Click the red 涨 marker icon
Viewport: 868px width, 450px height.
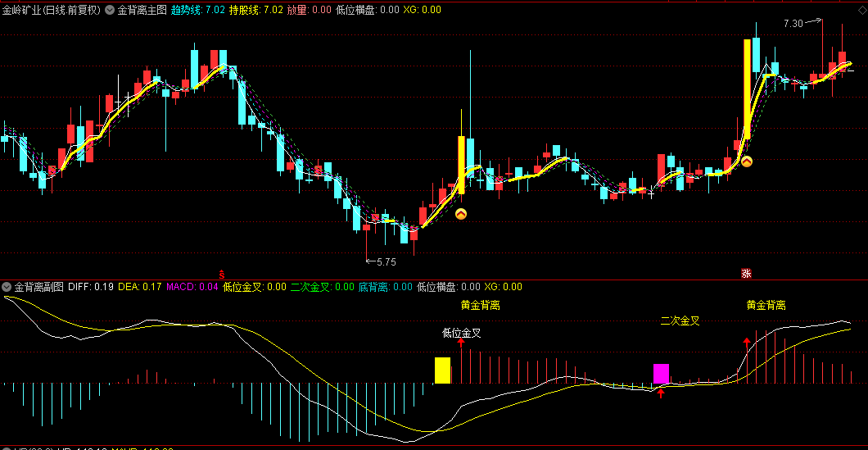(746, 273)
